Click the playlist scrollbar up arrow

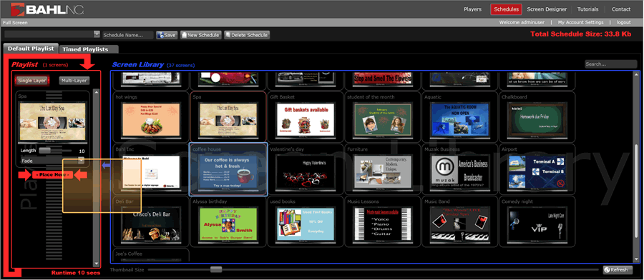click(x=96, y=92)
